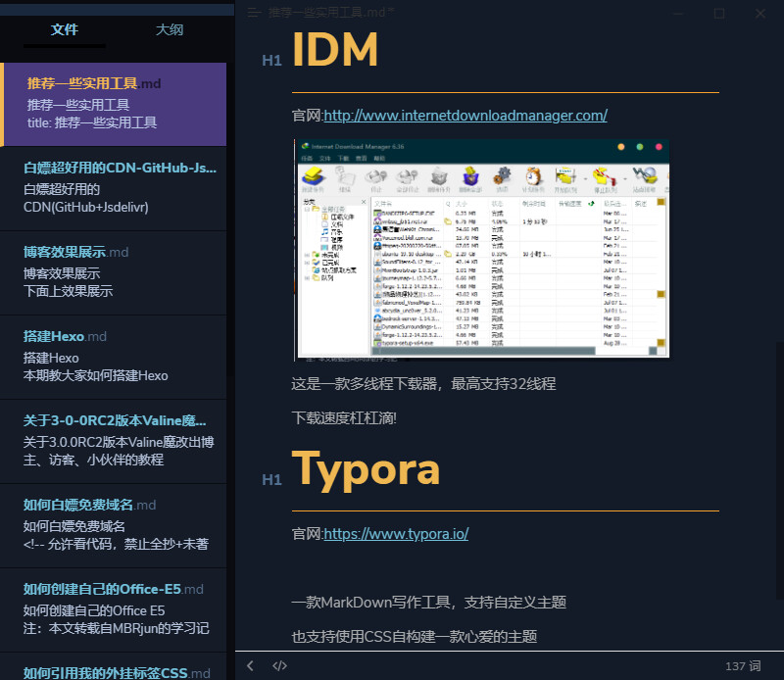Switch to the 文件 sidebar tab
The image size is (784, 680).
pos(65,29)
